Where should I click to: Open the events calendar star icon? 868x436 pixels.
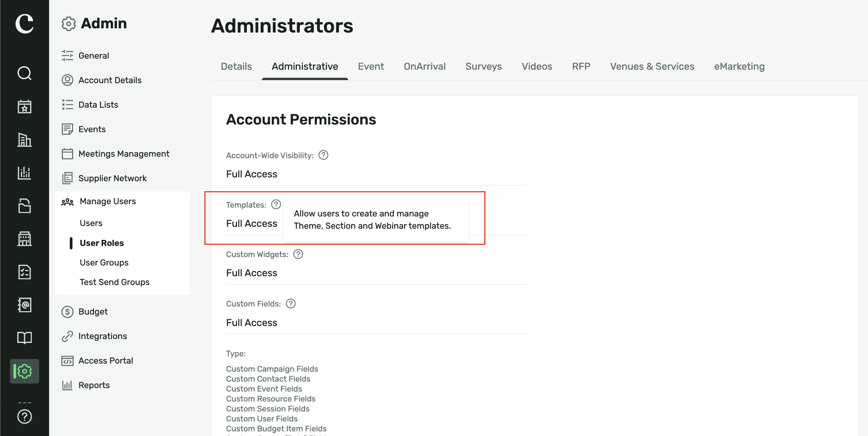pos(25,106)
